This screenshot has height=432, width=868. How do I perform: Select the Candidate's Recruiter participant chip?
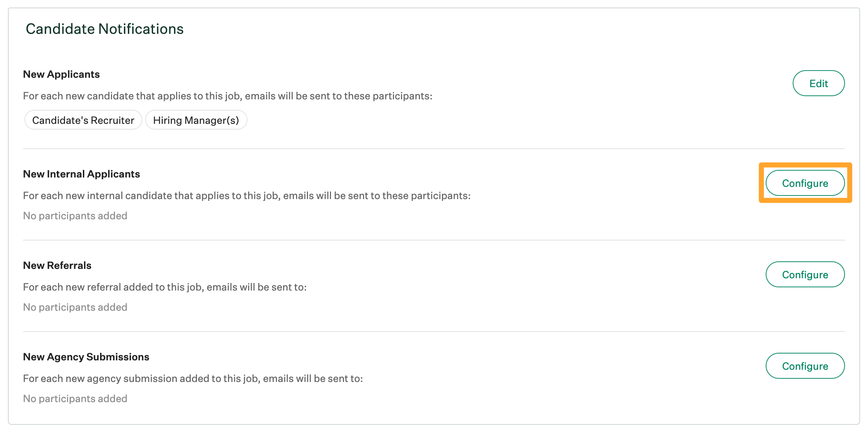click(83, 120)
